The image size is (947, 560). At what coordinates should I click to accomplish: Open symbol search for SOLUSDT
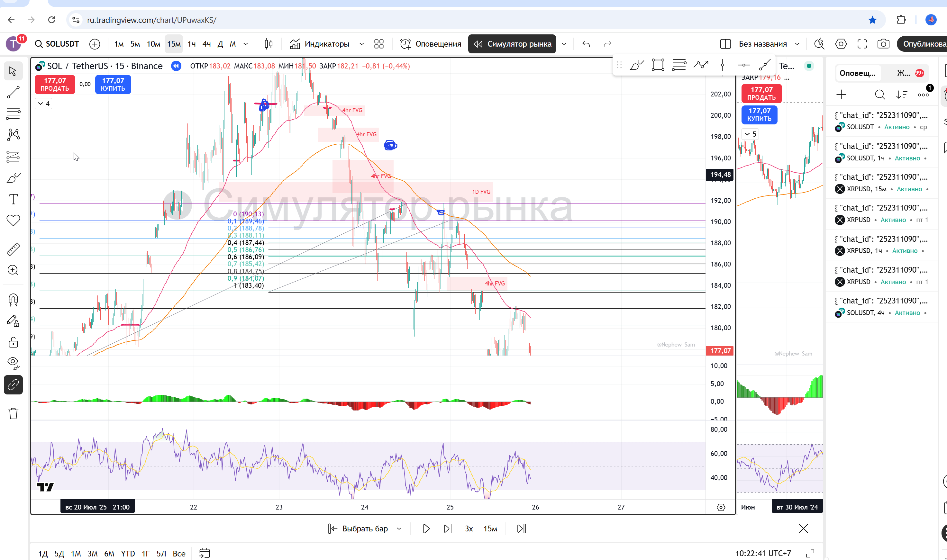pyautogui.click(x=57, y=44)
